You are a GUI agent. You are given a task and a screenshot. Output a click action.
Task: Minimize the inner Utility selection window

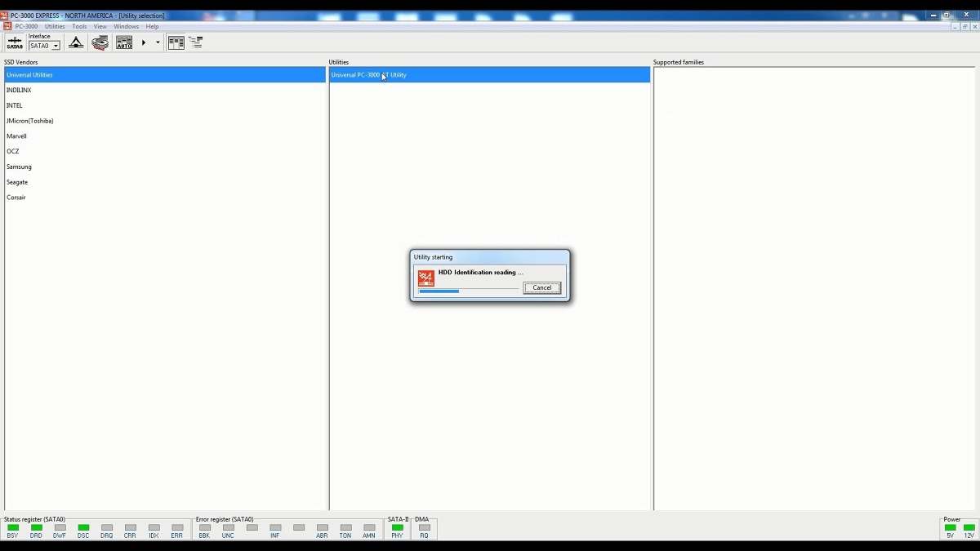955,26
